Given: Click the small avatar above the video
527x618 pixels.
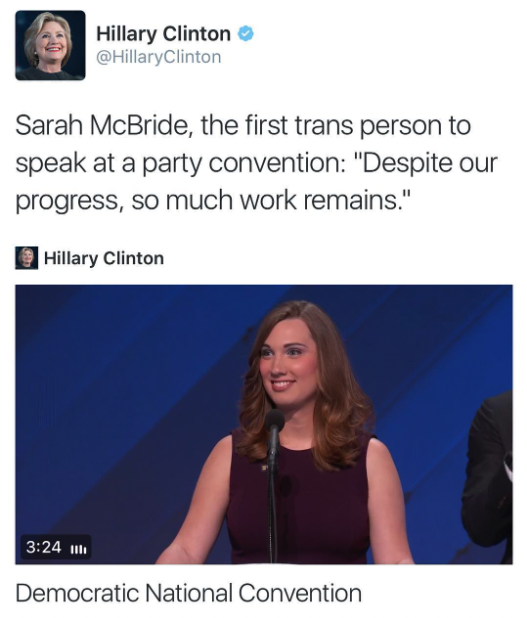Looking at the screenshot, I should (27, 258).
